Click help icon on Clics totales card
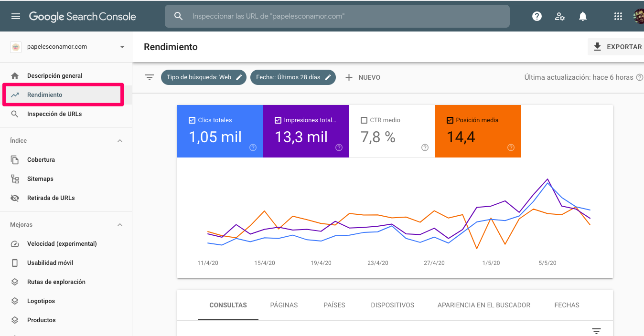644x336 pixels. (x=253, y=147)
